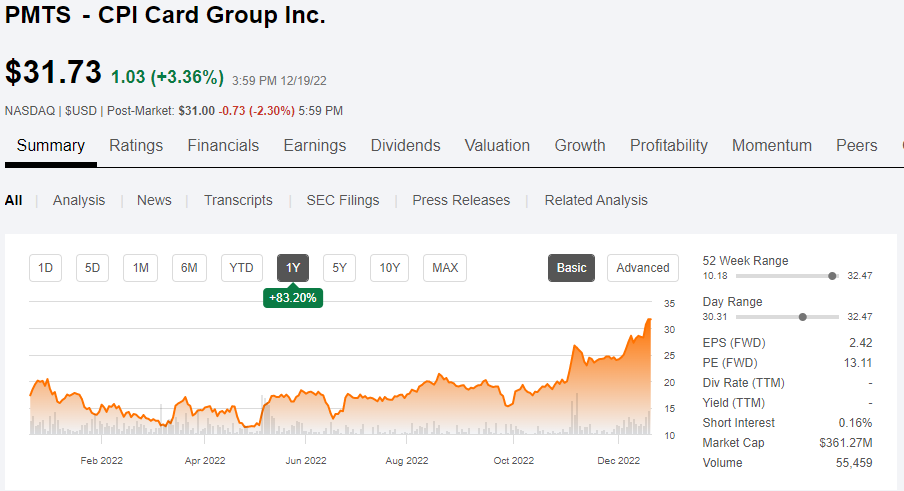The image size is (904, 491).
Task: Click the EPS (FWD) value 2.42
Action: 861,343
